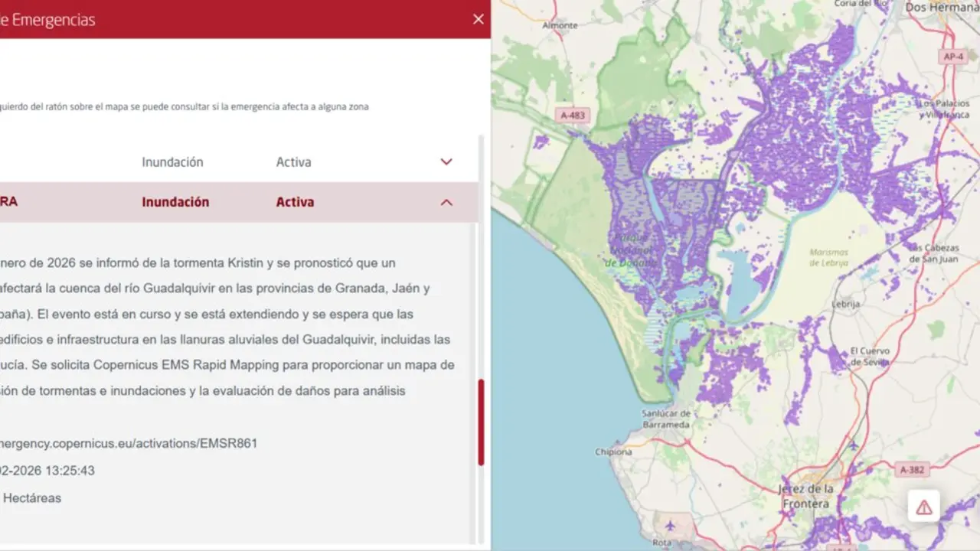980x551 pixels.
Task: Click the A-382 road badge on the map
Action: 914,470
